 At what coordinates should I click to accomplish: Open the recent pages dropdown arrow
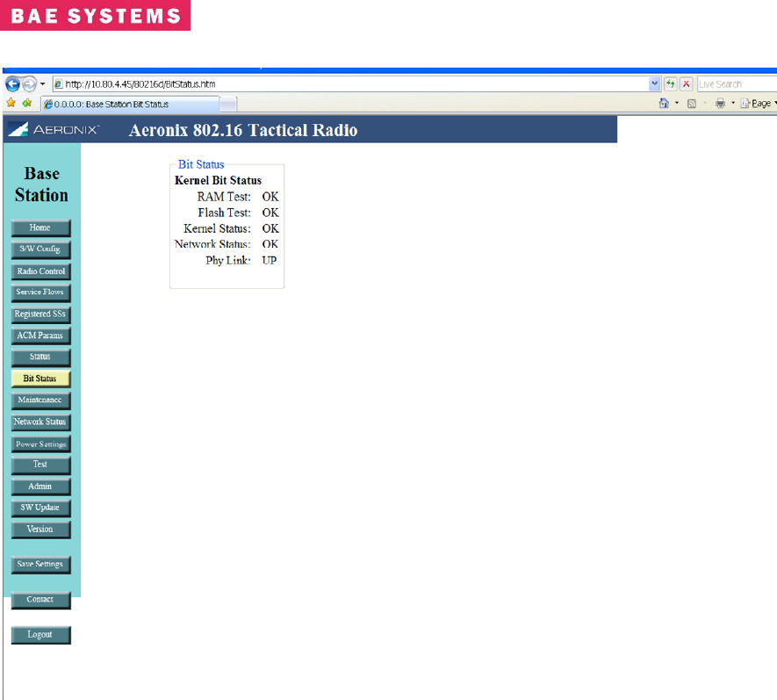point(43,83)
